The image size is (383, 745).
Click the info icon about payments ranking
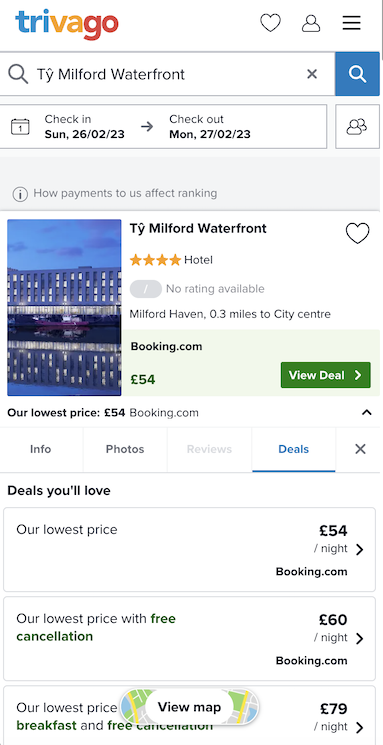(x=20, y=194)
